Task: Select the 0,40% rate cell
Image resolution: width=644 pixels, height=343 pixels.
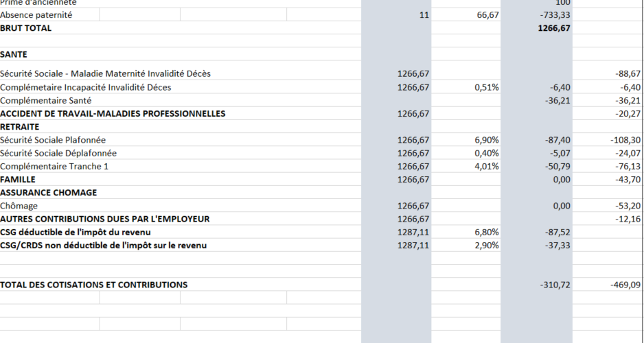Action: pos(487,152)
